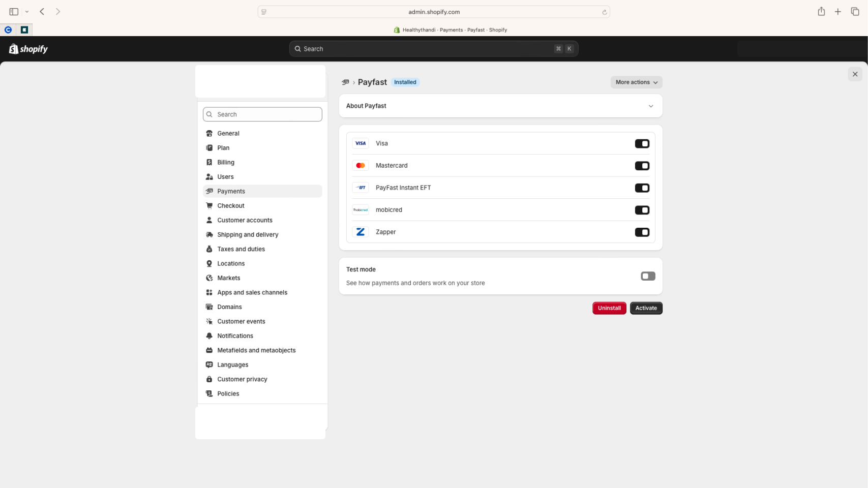Image resolution: width=868 pixels, height=488 pixels.
Task: Disable the Visa payment method
Action: (x=642, y=143)
